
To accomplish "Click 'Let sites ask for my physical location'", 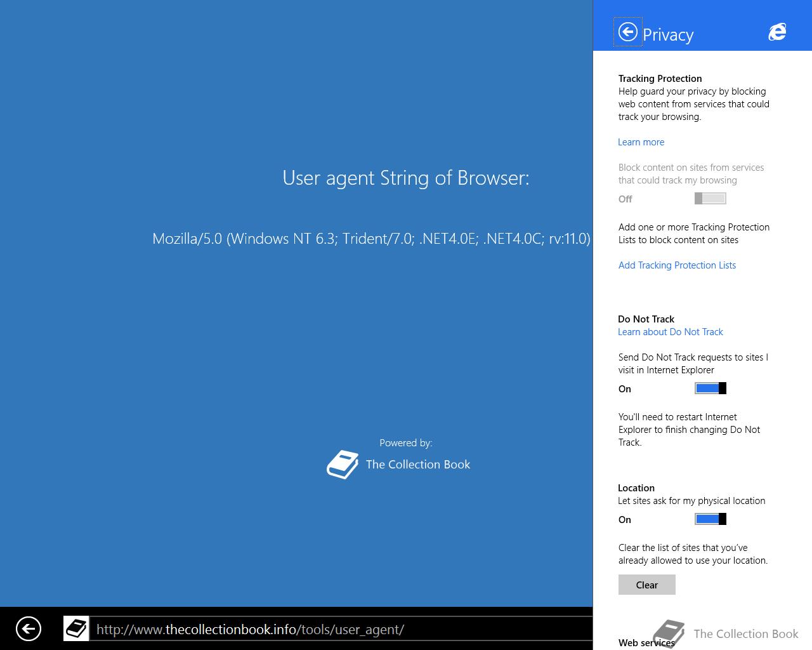I will coord(691,501).
